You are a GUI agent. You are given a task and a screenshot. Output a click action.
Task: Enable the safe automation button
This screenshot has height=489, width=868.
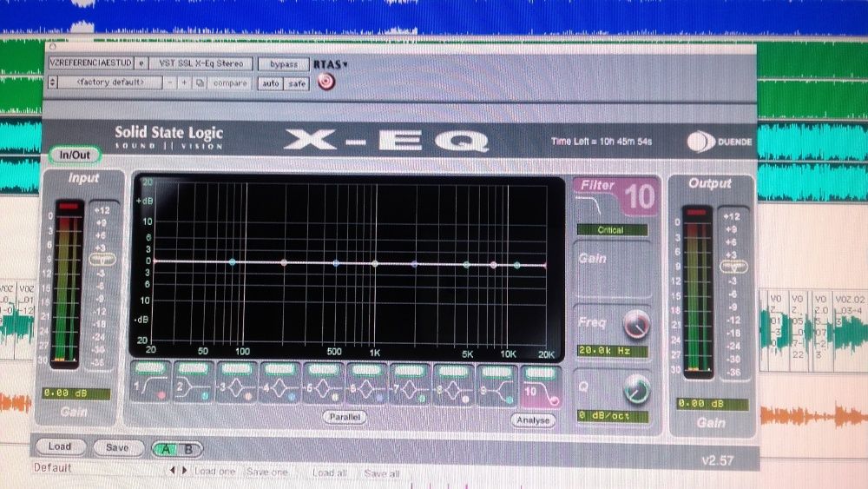[x=297, y=83]
